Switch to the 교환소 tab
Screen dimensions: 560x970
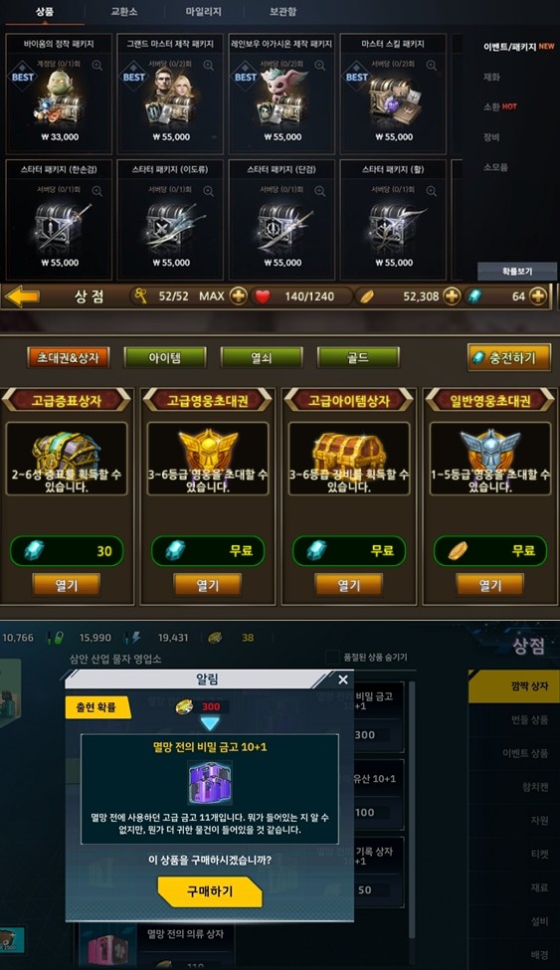coord(123,11)
